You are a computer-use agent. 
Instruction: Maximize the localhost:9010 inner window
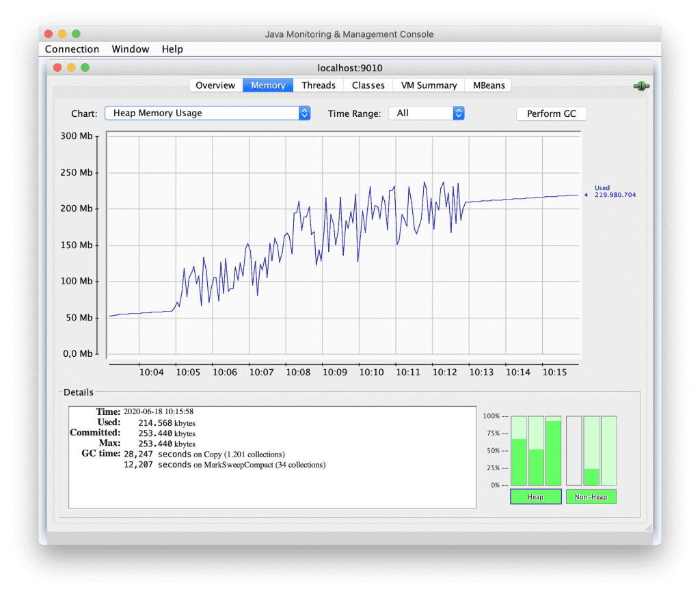pyautogui.click(x=85, y=68)
